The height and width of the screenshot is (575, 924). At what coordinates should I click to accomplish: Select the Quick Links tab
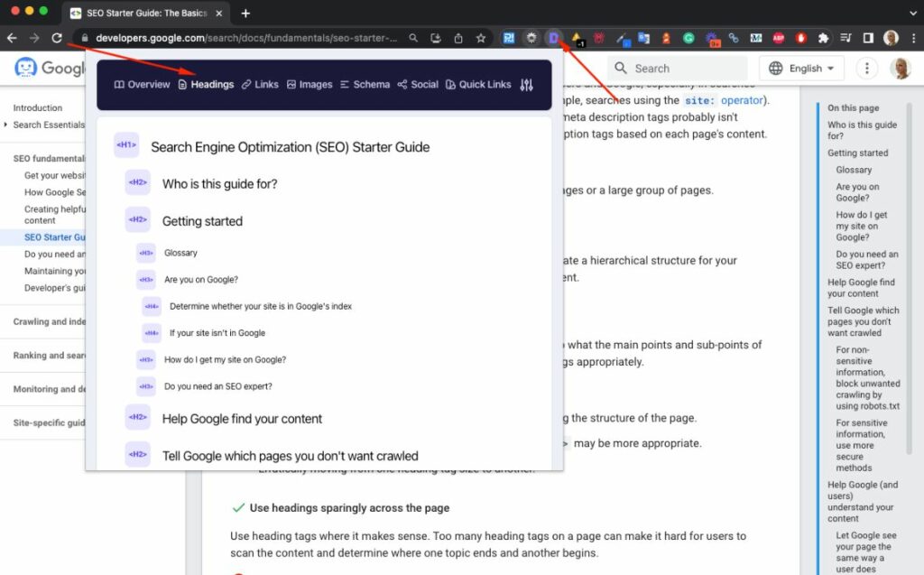(x=478, y=85)
